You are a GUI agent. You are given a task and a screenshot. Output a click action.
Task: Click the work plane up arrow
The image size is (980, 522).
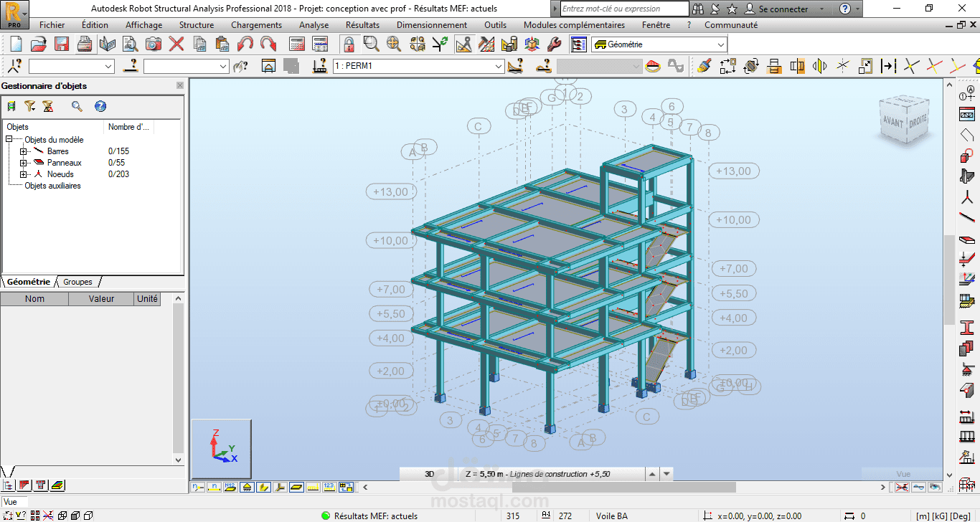pos(652,474)
